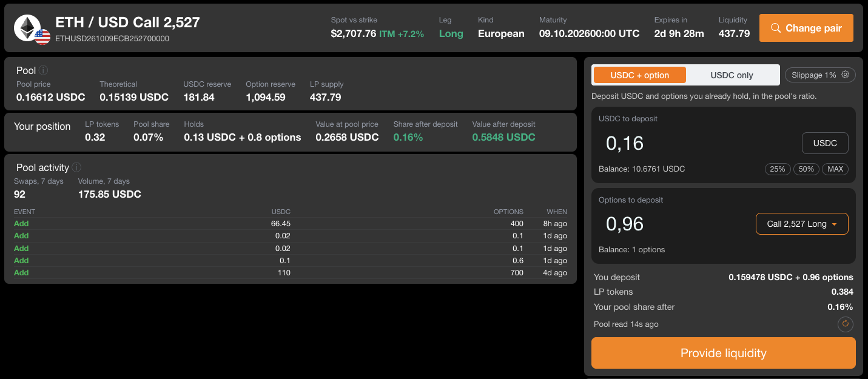Click Share after deposit 0.16% in position
The height and width of the screenshot is (379, 868).
pos(408,137)
